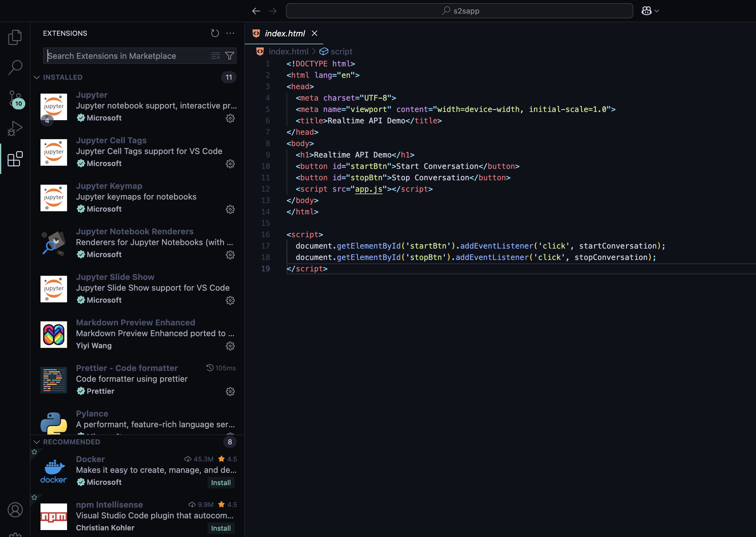
Task: Clear extensions search results icon
Action: tap(216, 56)
